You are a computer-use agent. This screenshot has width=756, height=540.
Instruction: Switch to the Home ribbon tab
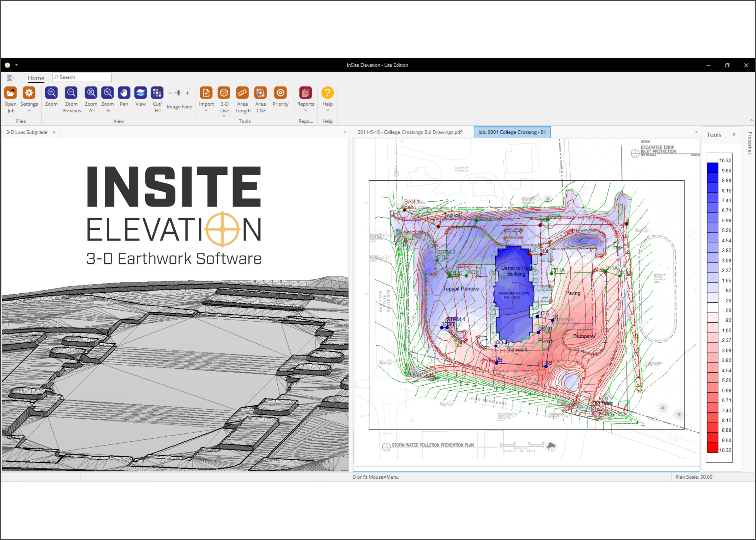(36, 78)
